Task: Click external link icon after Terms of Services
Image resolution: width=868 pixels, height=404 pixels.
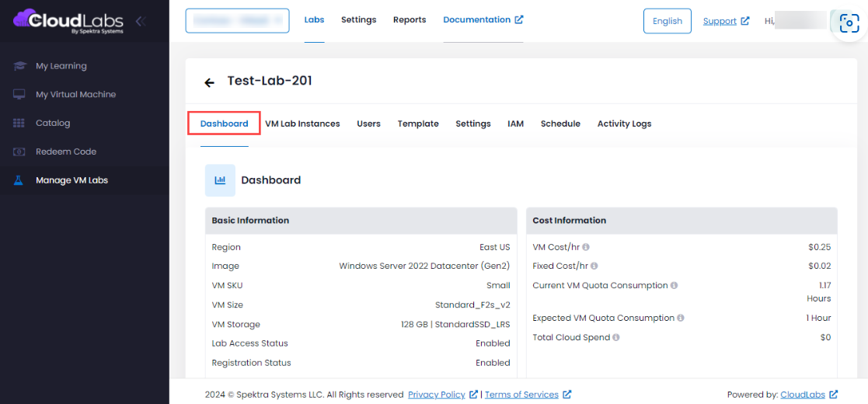Action: pos(566,395)
